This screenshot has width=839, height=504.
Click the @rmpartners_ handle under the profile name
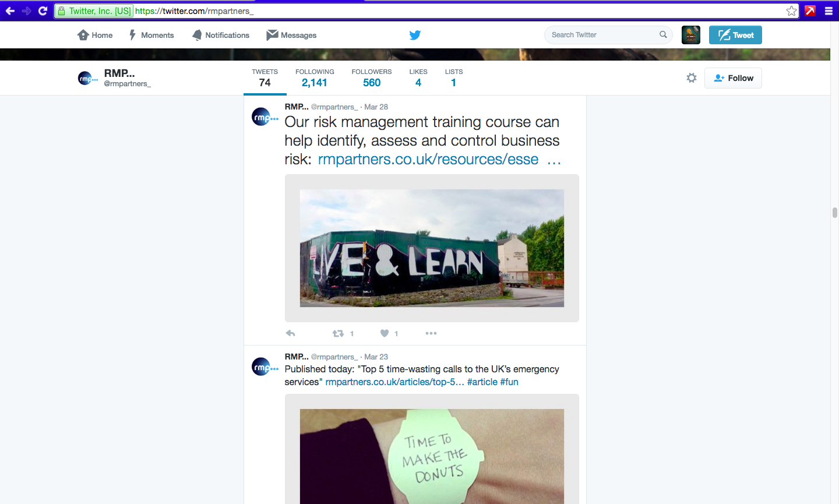click(x=128, y=84)
